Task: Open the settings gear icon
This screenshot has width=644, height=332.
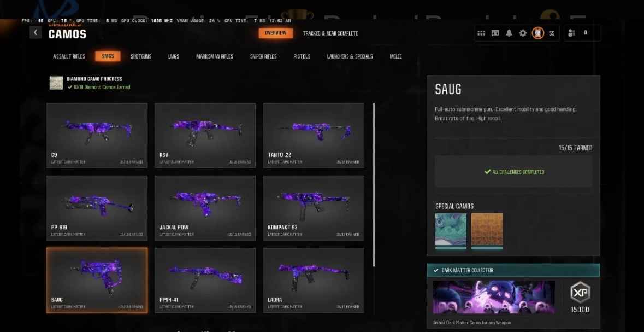Action: (x=523, y=33)
